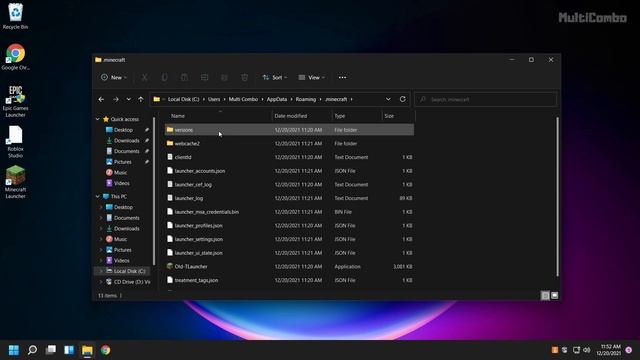Viewport: 640px width, 360px height.
Task: Open Roblox Studio desktop shortcut
Action: click(x=16, y=142)
